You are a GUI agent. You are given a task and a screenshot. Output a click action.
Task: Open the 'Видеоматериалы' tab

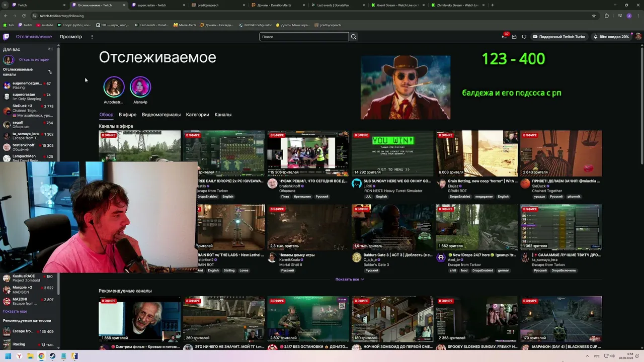point(161,115)
